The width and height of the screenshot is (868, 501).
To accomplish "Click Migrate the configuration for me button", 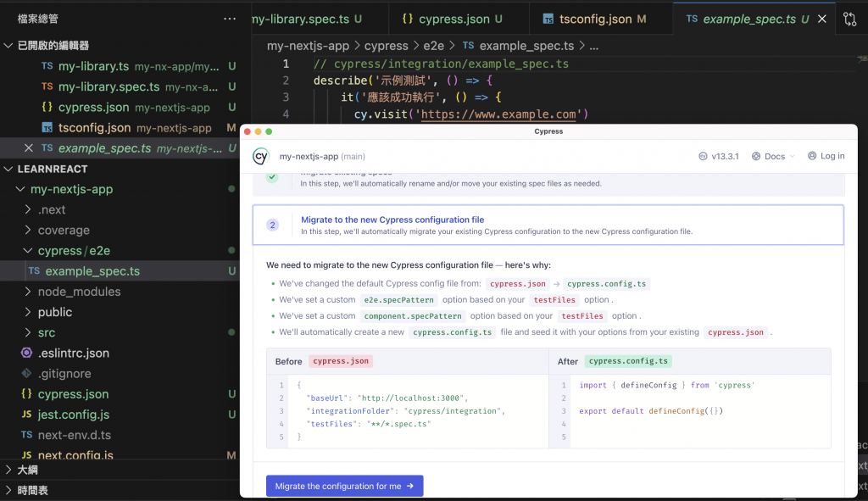I will click(x=344, y=486).
